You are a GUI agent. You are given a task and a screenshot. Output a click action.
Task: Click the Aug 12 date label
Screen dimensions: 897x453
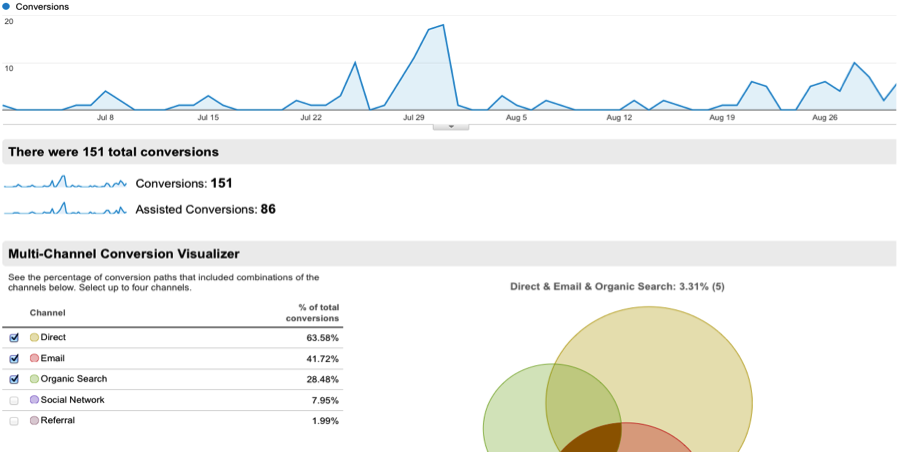pos(620,118)
